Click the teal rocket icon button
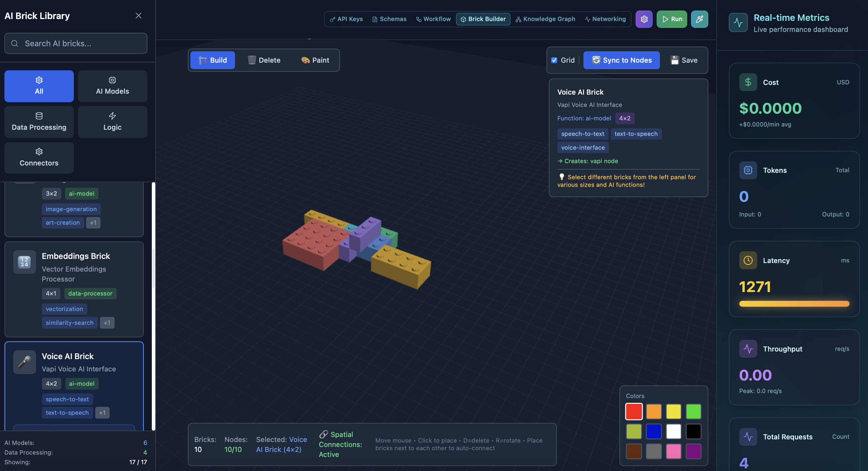The width and height of the screenshot is (868, 471). click(x=699, y=19)
